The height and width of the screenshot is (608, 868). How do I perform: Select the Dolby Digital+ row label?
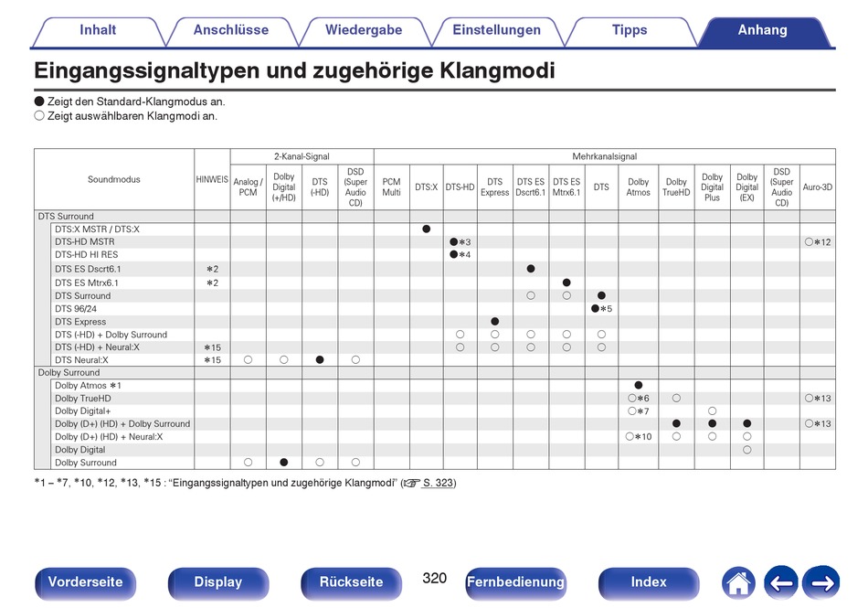pyautogui.click(x=82, y=411)
